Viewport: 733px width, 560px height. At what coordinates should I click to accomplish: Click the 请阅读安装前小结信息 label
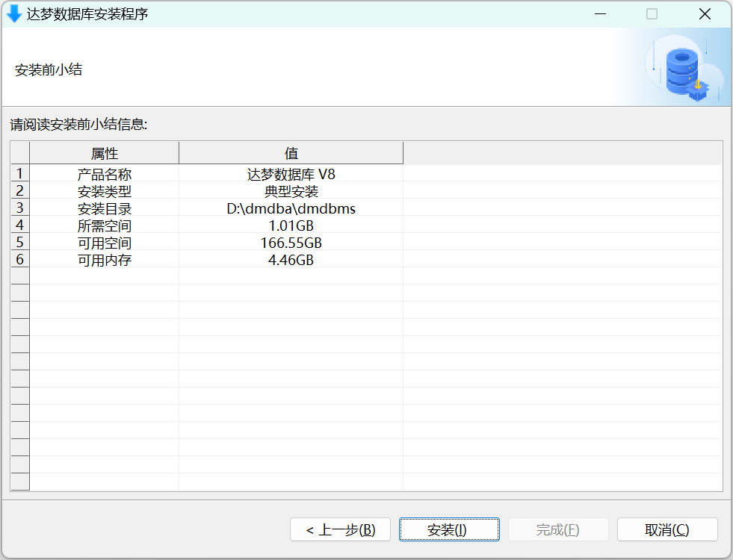coord(78,124)
